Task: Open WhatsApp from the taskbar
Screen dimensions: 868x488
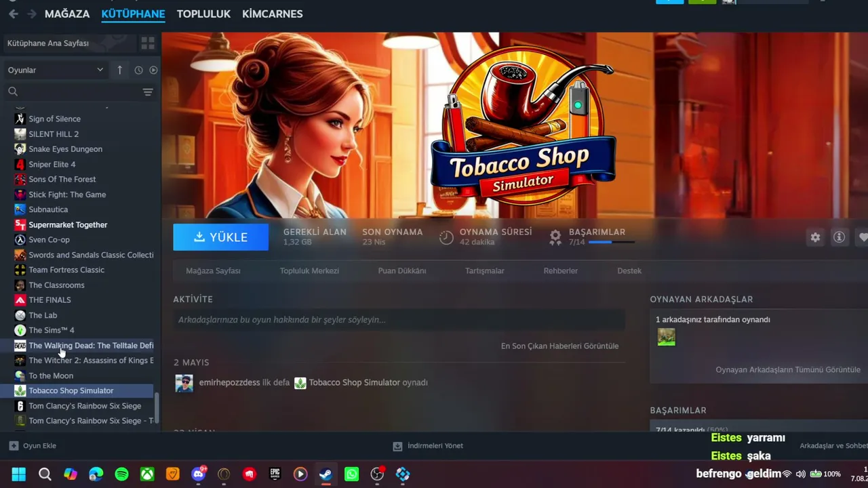Action: [351, 474]
